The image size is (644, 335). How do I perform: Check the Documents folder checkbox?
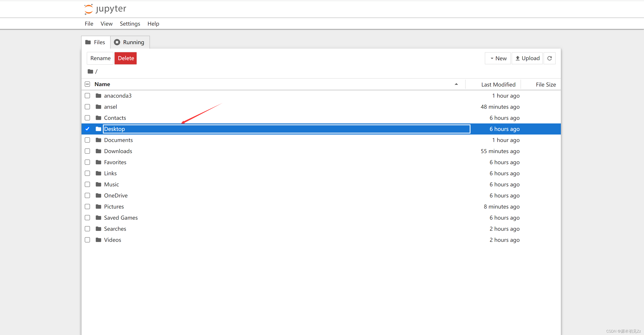[87, 140]
